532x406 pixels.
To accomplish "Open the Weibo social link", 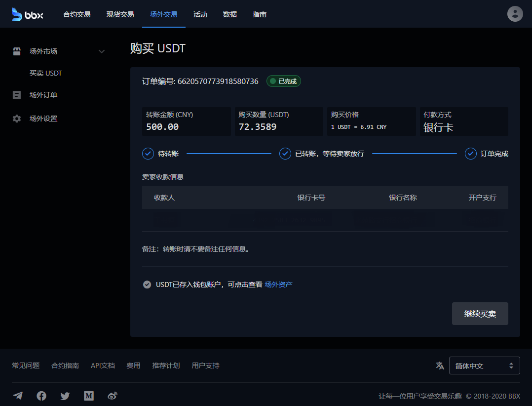I will click(x=113, y=396).
